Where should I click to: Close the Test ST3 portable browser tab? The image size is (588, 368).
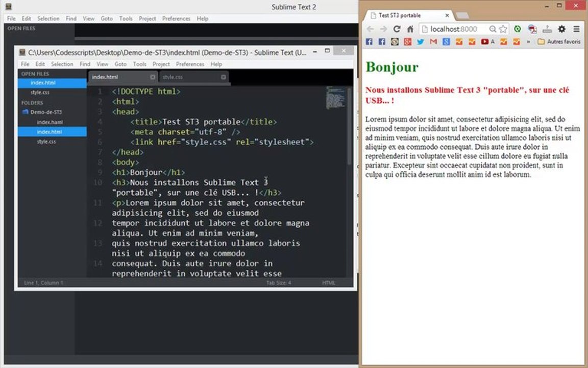[x=447, y=15]
